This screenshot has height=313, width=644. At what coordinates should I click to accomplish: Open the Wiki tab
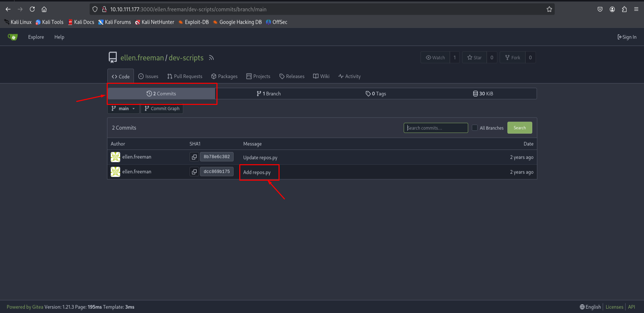click(x=321, y=76)
